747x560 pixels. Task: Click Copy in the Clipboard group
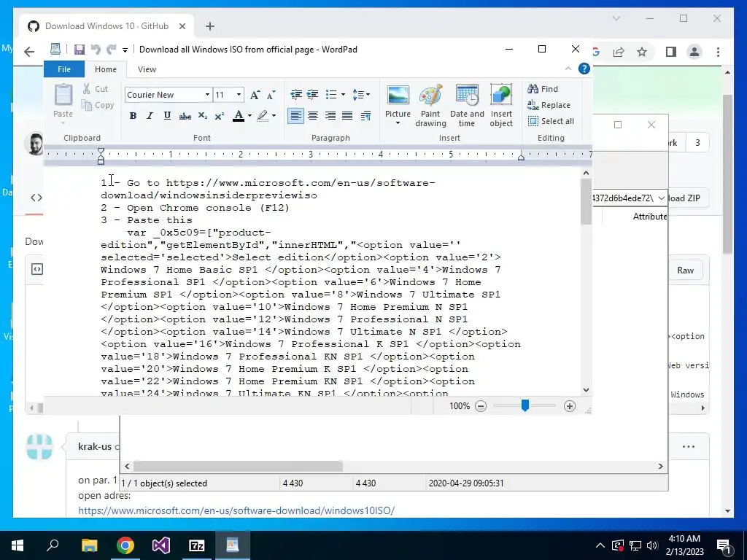click(98, 105)
